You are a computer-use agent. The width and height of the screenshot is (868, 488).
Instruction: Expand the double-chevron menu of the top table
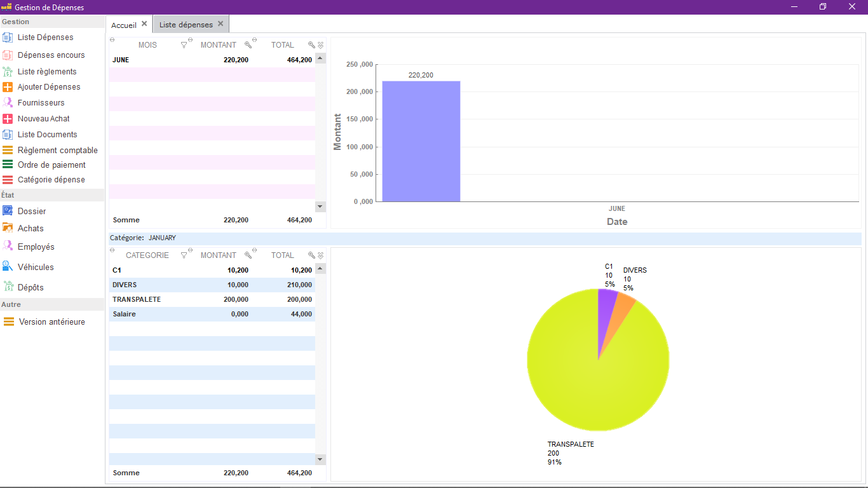pos(321,45)
